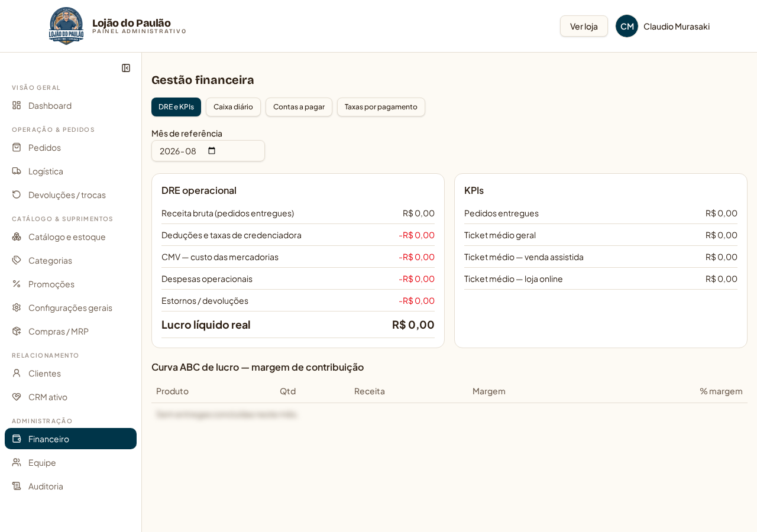Click the CM user avatar
The height and width of the screenshot is (532, 757).
point(627,26)
